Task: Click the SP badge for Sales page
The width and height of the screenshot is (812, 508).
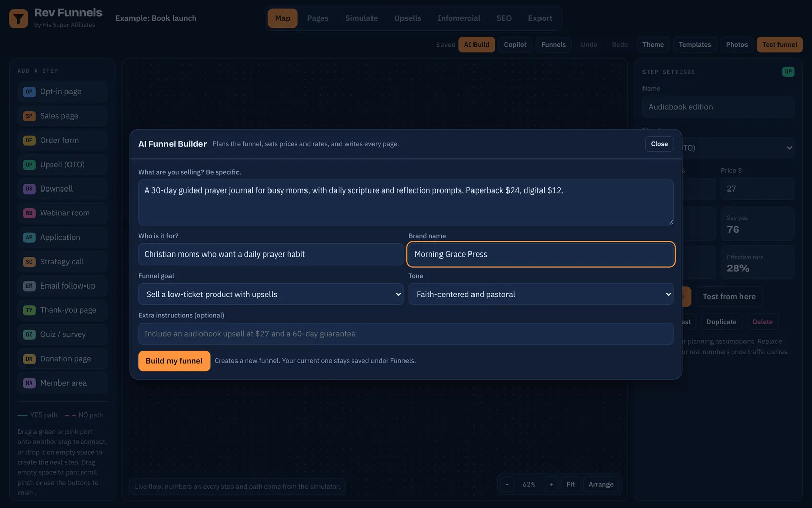Action: [x=29, y=116]
